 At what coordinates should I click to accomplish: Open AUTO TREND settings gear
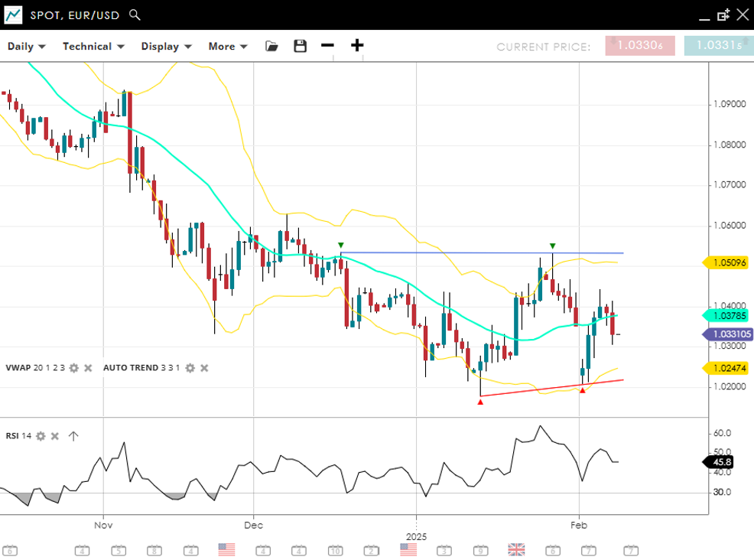[x=190, y=368]
